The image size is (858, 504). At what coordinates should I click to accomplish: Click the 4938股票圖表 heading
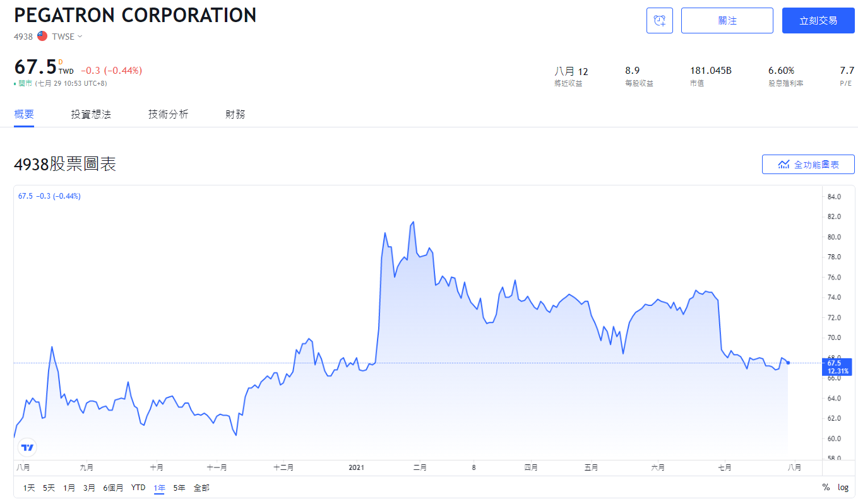tap(65, 165)
